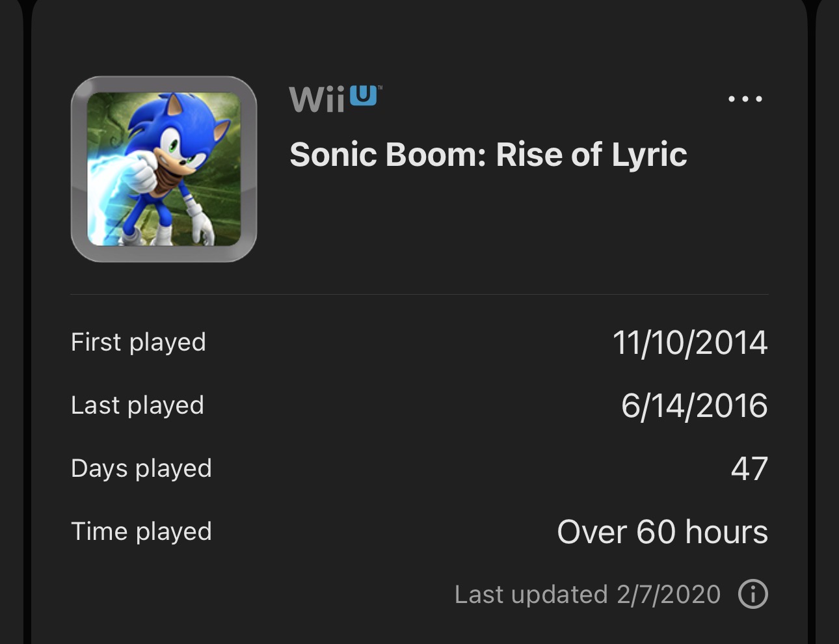
Task: Click the Time played label
Action: pyautogui.click(x=141, y=531)
